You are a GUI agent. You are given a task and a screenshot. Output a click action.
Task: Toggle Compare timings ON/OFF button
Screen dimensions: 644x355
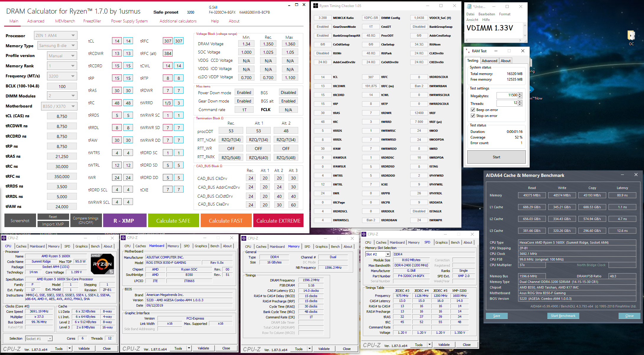(86, 220)
